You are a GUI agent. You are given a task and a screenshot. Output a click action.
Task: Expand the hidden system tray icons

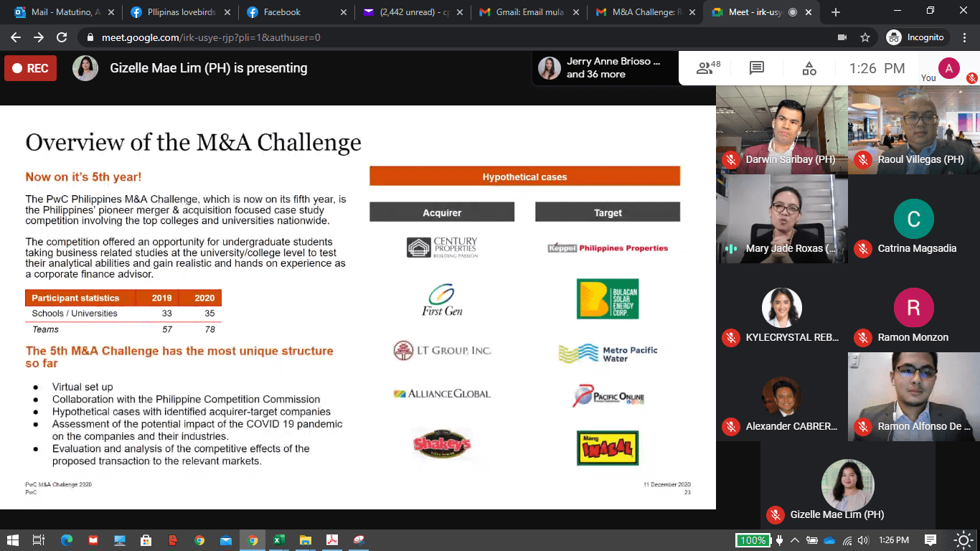[x=795, y=540]
